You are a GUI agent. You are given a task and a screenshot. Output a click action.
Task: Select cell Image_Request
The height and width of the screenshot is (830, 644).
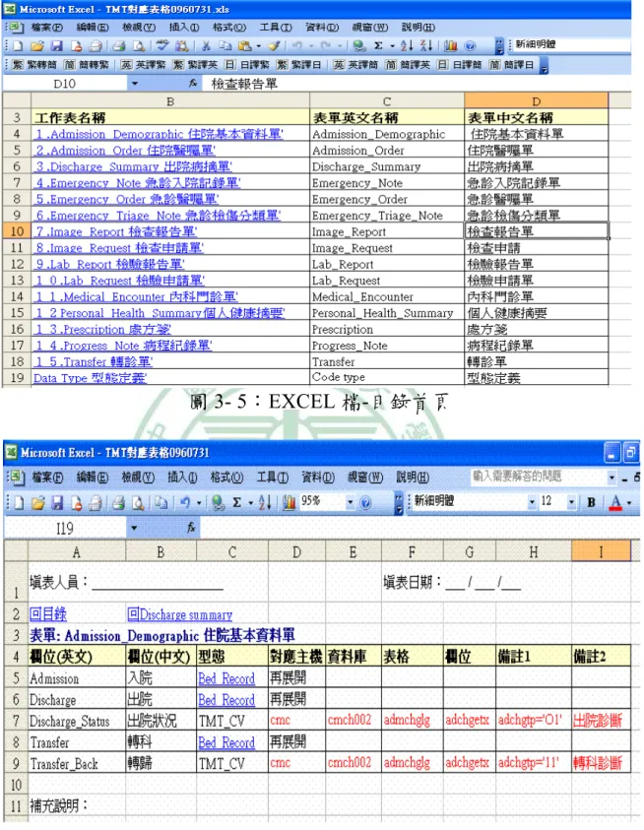click(x=387, y=248)
